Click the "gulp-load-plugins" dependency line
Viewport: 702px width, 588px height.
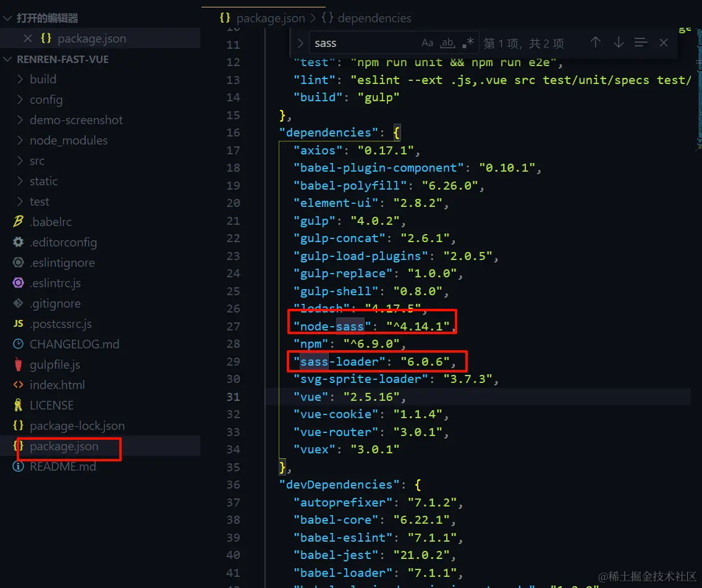pos(396,256)
